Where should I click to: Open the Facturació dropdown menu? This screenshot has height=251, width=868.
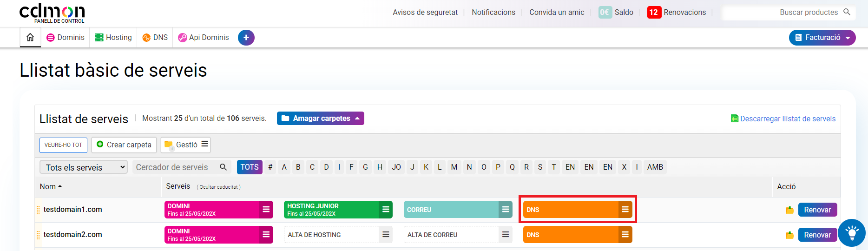coord(822,38)
